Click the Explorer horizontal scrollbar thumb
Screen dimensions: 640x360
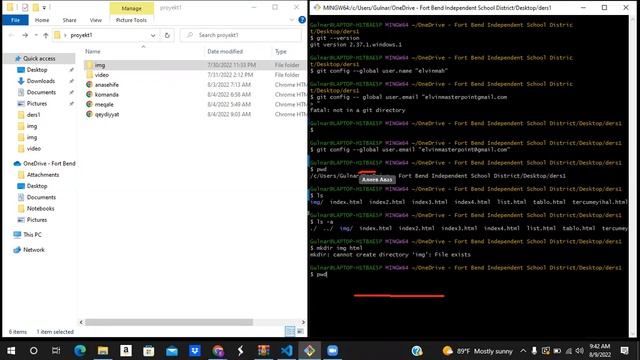[x=169, y=322]
